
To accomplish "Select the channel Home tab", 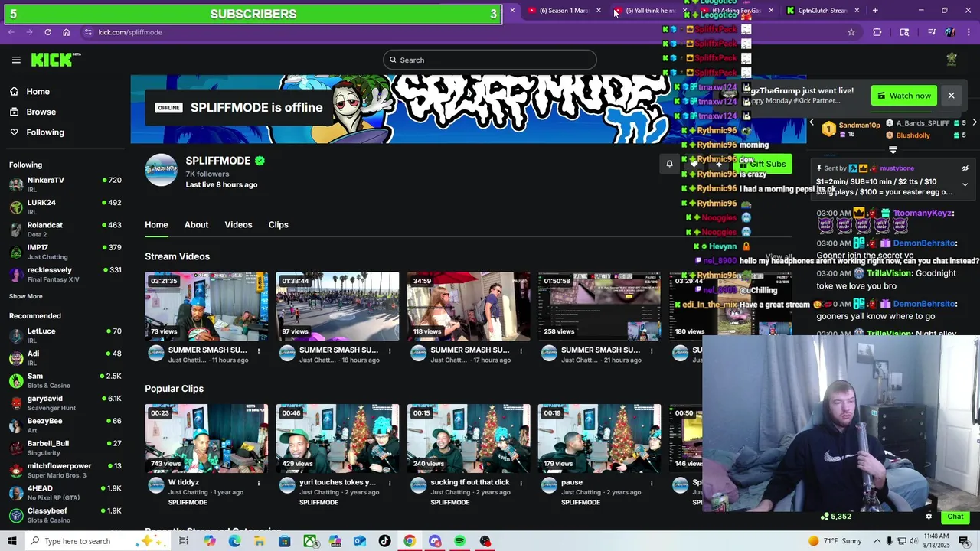I will coord(156,224).
